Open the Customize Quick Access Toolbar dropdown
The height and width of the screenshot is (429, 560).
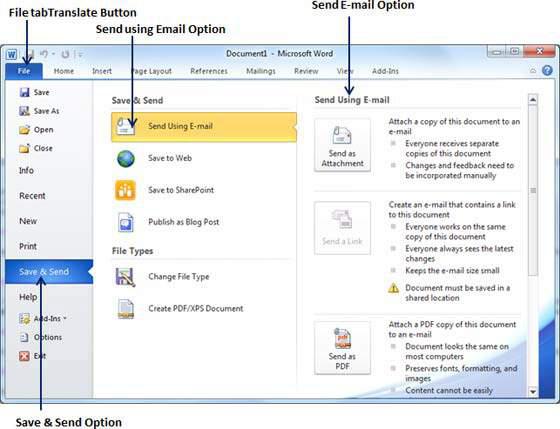coord(80,54)
